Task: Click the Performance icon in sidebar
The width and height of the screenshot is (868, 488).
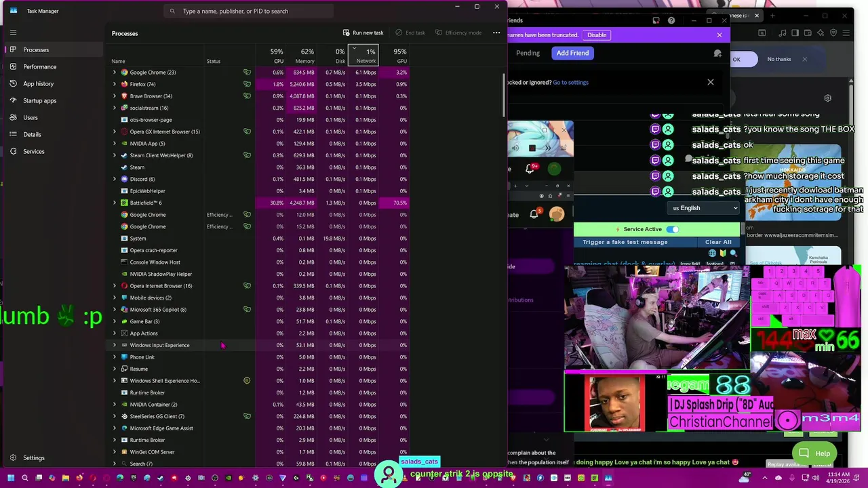Action: click(13, 66)
